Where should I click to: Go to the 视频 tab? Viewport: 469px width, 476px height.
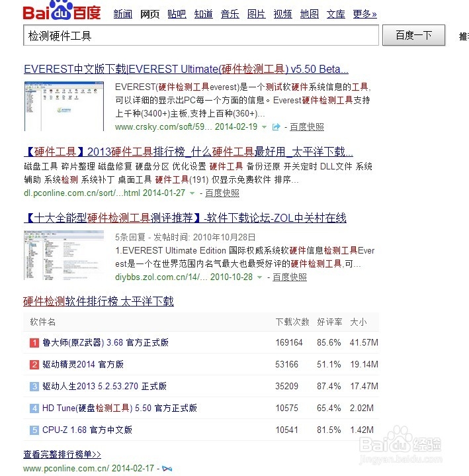coord(282,14)
